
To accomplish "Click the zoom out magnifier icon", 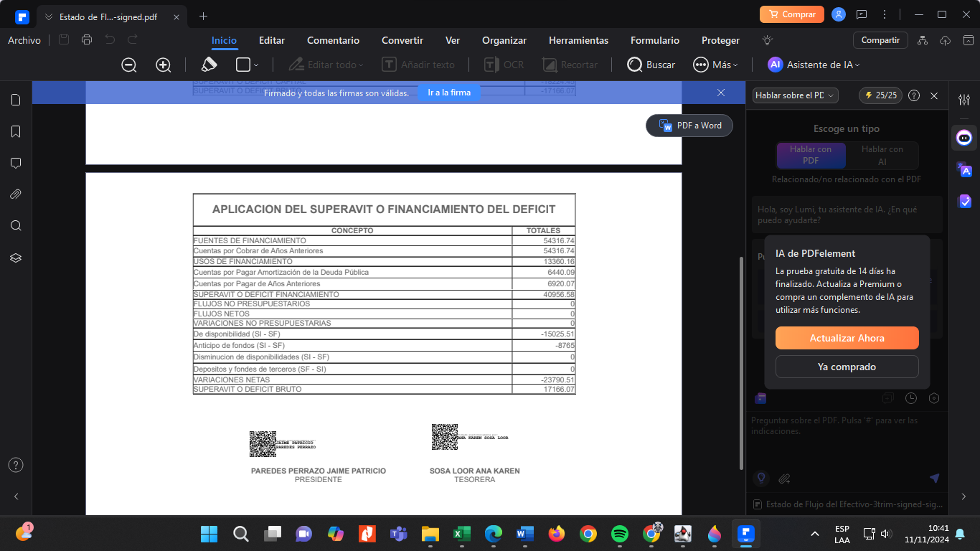I will pyautogui.click(x=129, y=65).
